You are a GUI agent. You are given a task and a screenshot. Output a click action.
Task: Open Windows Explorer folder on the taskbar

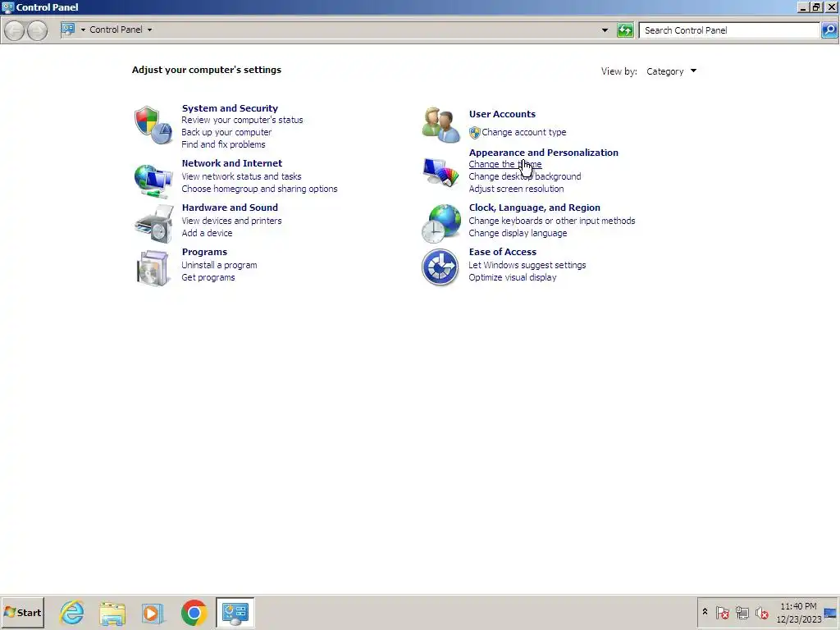[112, 613]
